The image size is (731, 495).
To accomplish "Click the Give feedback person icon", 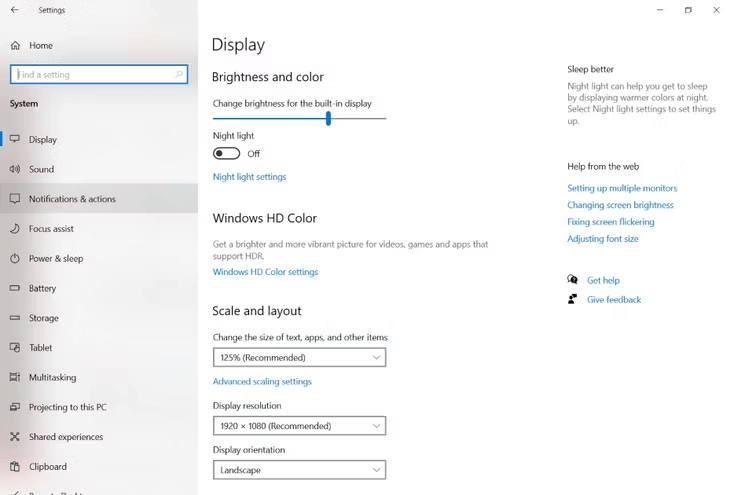I will (x=572, y=299).
